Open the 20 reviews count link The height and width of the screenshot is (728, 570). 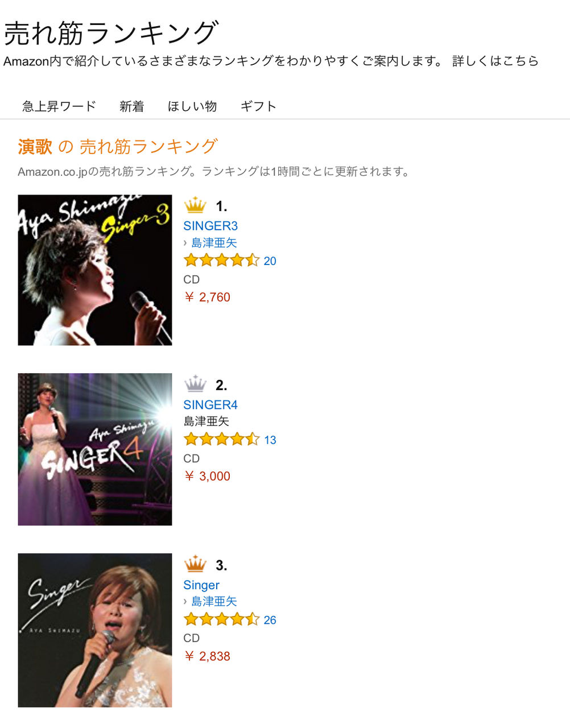point(270,261)
